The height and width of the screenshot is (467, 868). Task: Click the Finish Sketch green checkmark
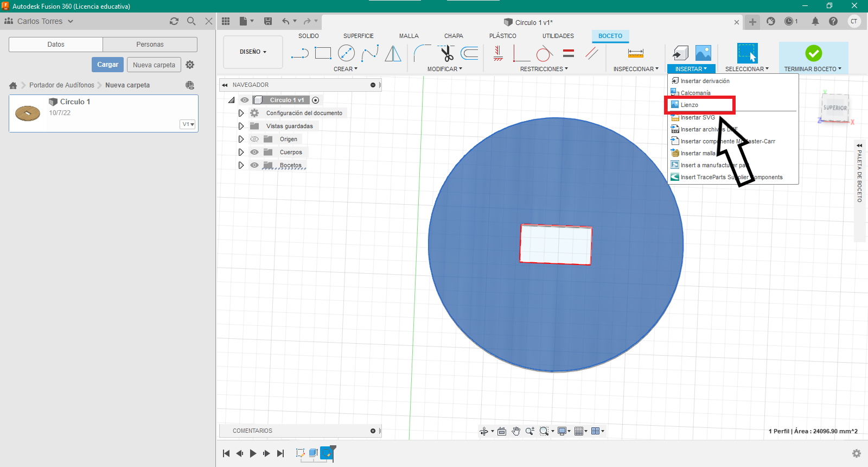click(813, 53)
